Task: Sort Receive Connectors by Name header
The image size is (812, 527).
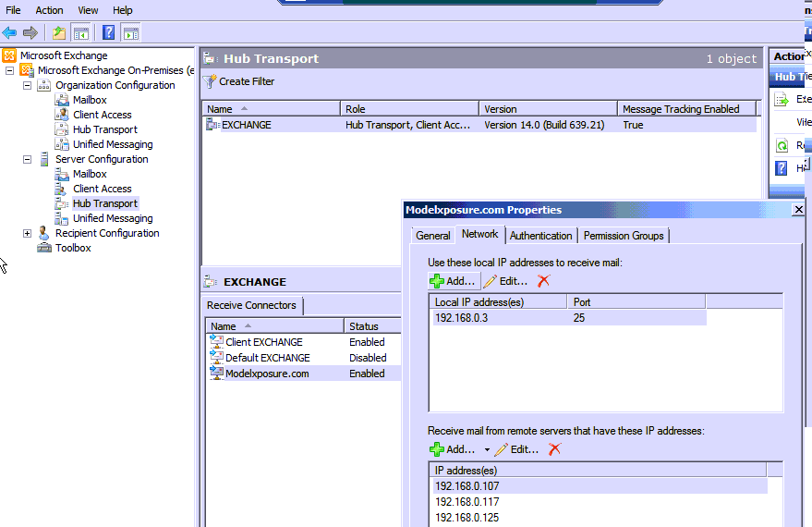Action: (274, 326)
